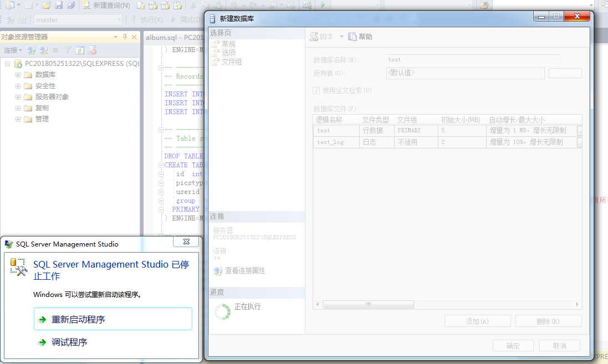Click the 调试程序 option

69,342
